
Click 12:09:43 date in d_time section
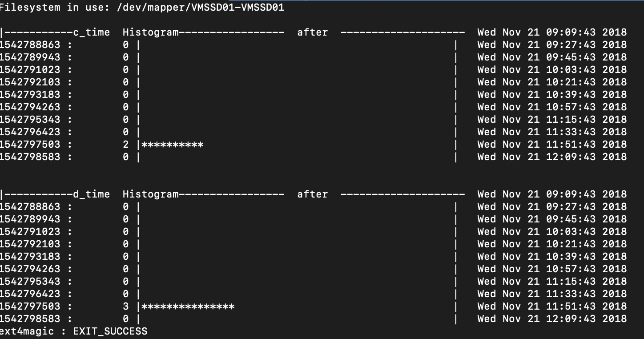click(x=552, y=319)
